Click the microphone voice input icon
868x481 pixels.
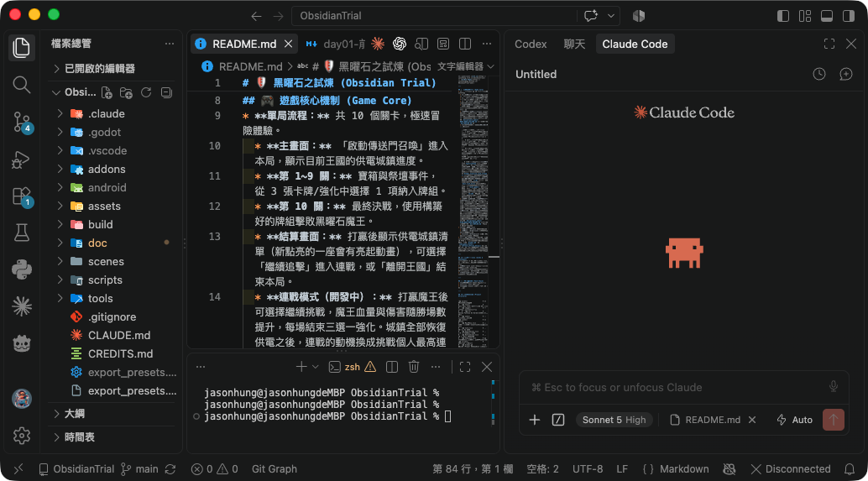coord(833,386)
